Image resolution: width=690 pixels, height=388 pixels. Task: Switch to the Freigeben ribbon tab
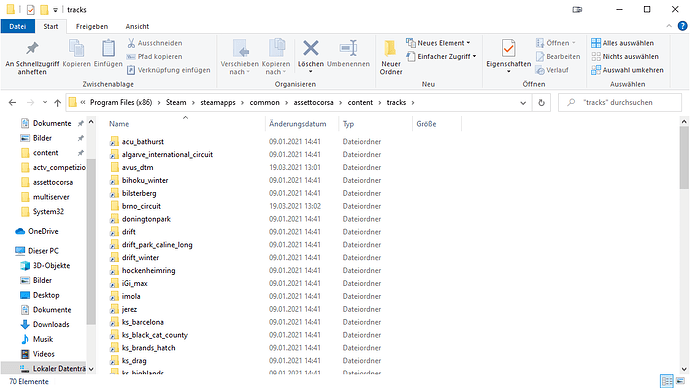point(92,26)
